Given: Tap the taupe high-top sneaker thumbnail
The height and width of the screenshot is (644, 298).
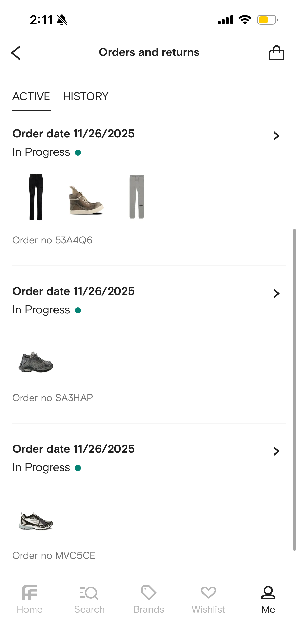Looking at the screenshot, I should point(86,200).
